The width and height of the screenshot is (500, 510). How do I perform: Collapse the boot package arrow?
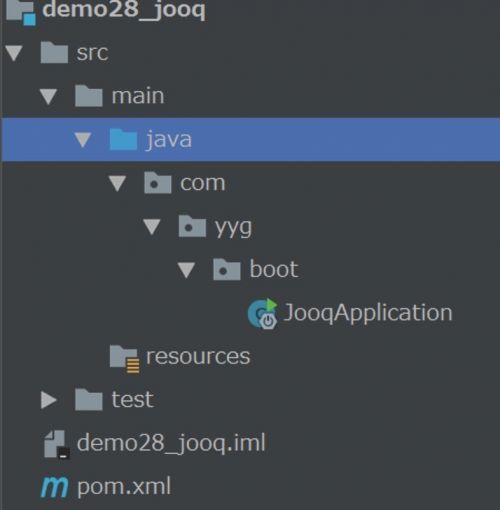tap(186, 270)
